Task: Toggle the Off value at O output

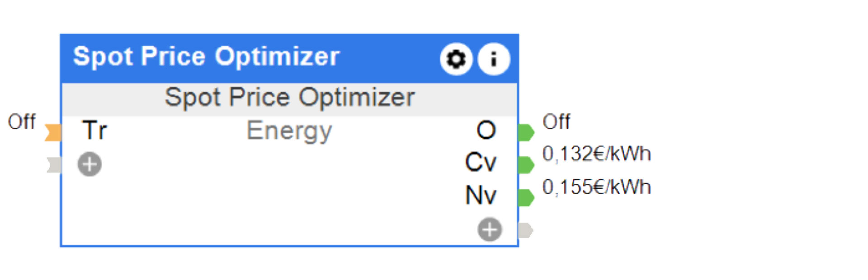Action: (x=556, y=122)
